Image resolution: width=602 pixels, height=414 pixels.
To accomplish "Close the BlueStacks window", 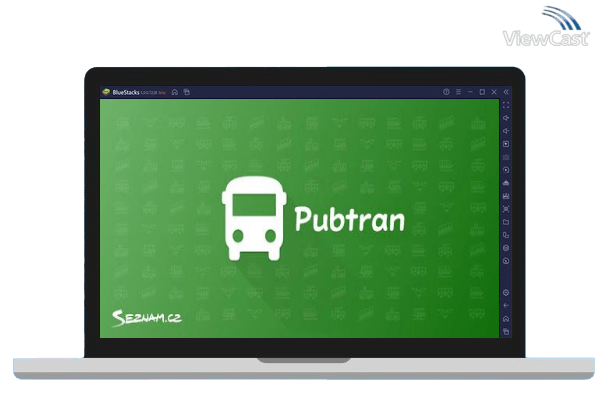I will [x=494, y=92].
